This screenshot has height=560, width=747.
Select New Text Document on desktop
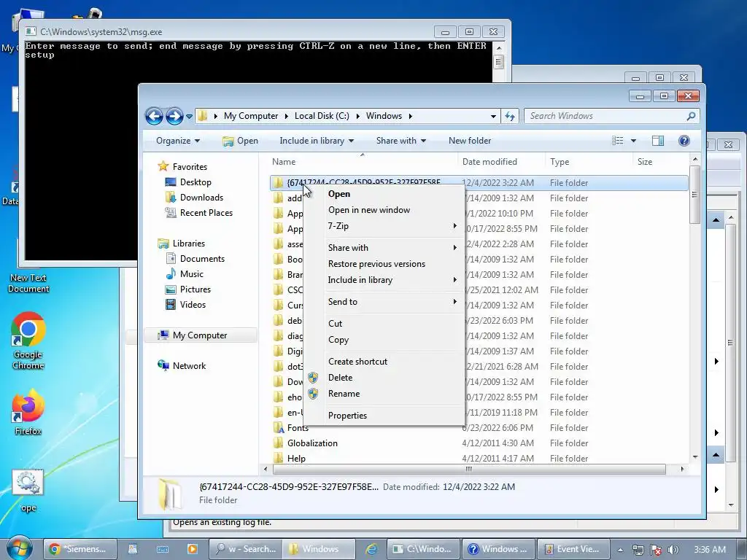[28, 283]
